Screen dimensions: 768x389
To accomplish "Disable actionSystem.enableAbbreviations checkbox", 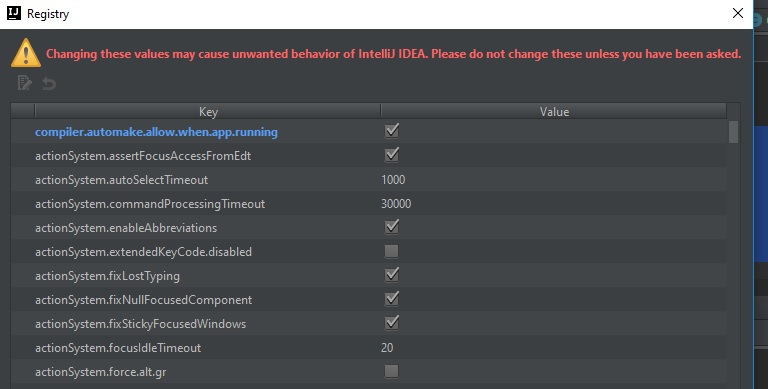I will tap(391, 227).
